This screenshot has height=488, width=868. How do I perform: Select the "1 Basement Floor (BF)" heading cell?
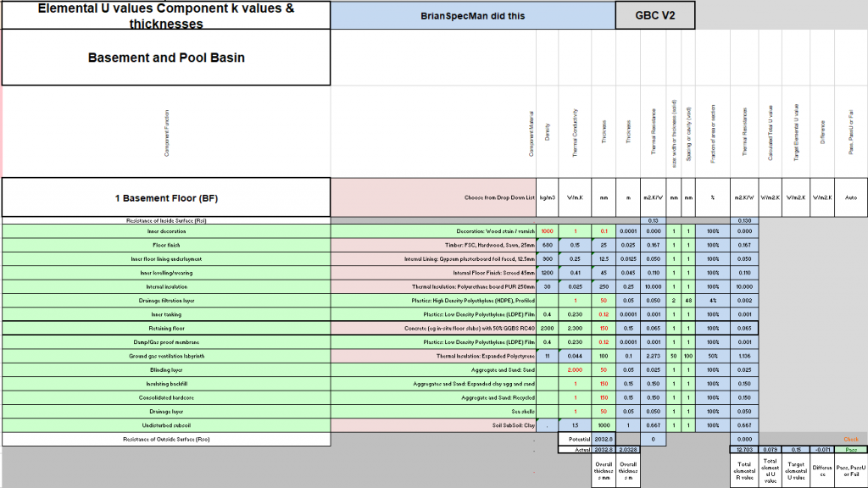click(x=166, y=197)
